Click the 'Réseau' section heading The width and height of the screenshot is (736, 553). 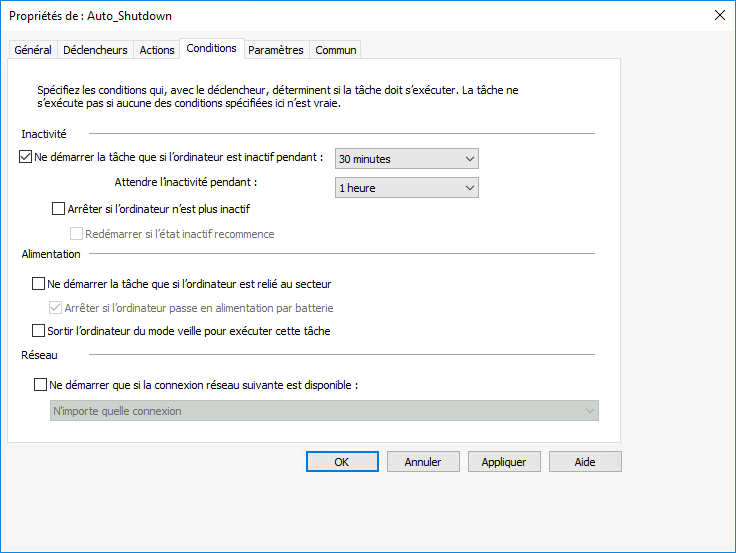pyautogui.click(x=39, y=355)
